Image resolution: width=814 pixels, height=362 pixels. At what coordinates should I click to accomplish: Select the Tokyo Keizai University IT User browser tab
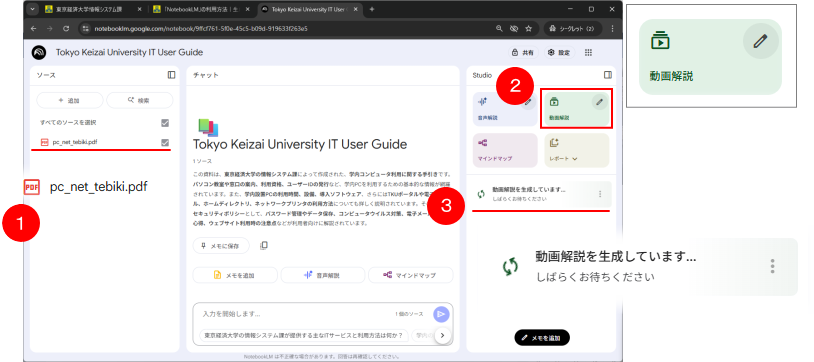point(309,9)
